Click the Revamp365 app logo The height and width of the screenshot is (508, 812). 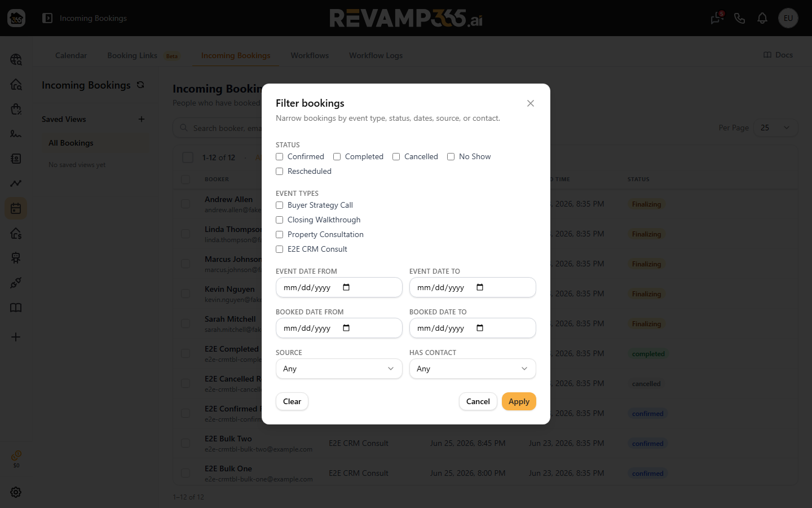pos(16,18)
